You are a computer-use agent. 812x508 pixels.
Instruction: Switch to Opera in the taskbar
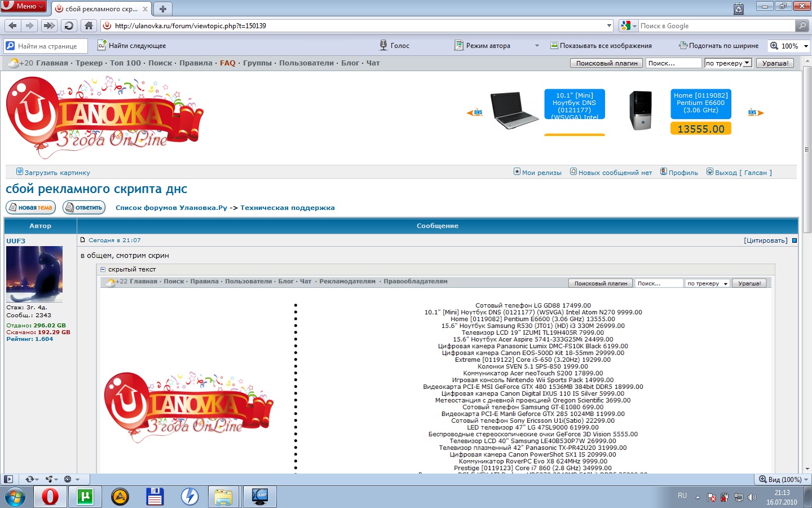pos(50,497)
